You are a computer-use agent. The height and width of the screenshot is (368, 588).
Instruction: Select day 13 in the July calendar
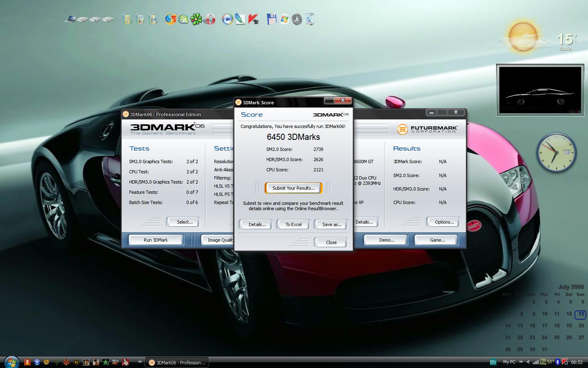[x=581, y=314]
